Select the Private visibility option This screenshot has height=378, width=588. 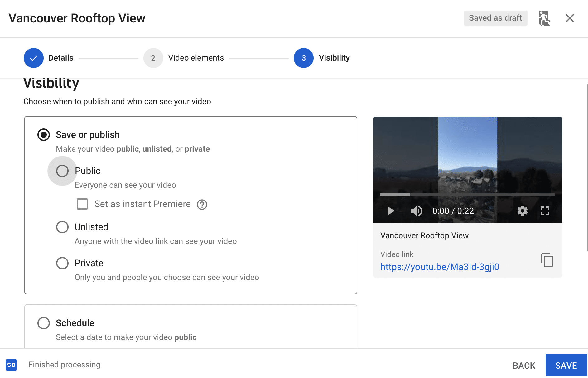pos(62,263)
